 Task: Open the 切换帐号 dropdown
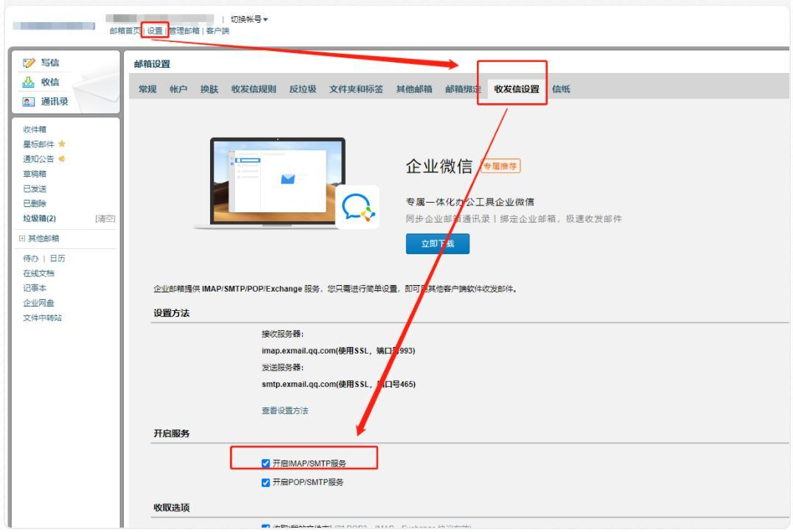tap(249, 19)
